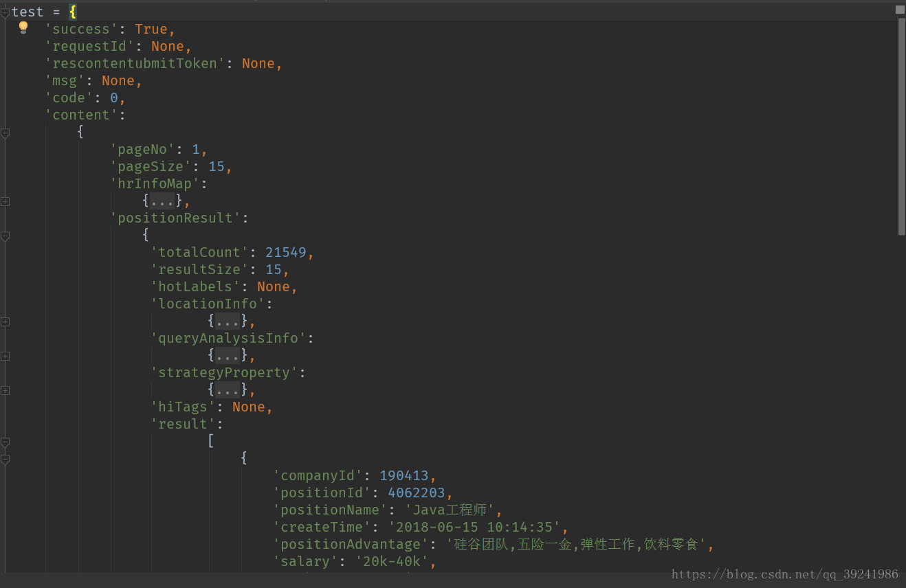Click the string '20k-40k'
Screen dimensions: 906x588
point(392,561)
